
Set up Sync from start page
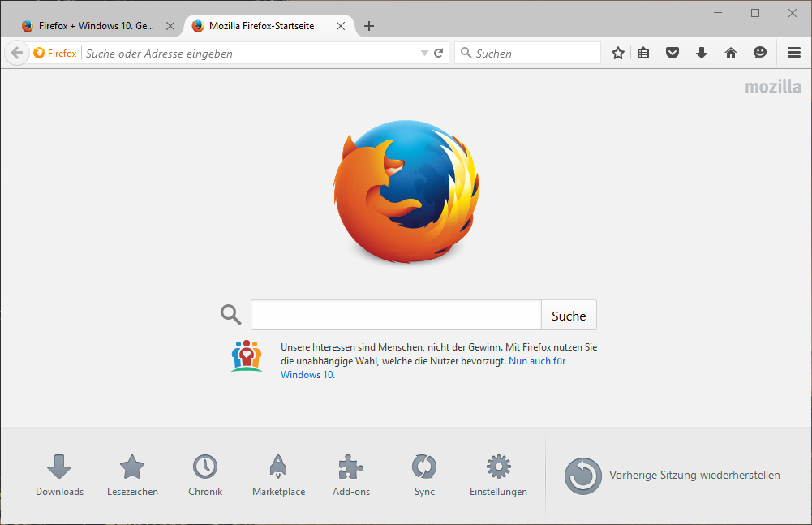(x=424, y=476)
